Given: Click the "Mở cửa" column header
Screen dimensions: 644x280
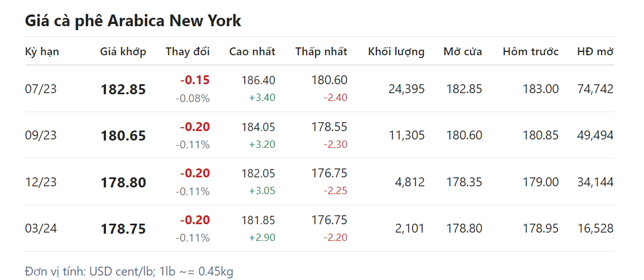Looking at the screenshot, I should click(x=463, y=52).
